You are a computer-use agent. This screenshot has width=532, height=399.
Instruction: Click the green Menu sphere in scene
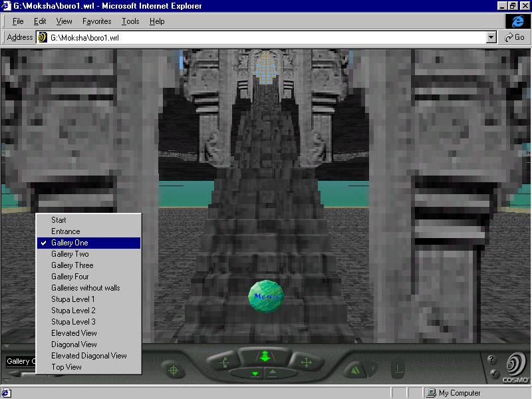point(266,296)
